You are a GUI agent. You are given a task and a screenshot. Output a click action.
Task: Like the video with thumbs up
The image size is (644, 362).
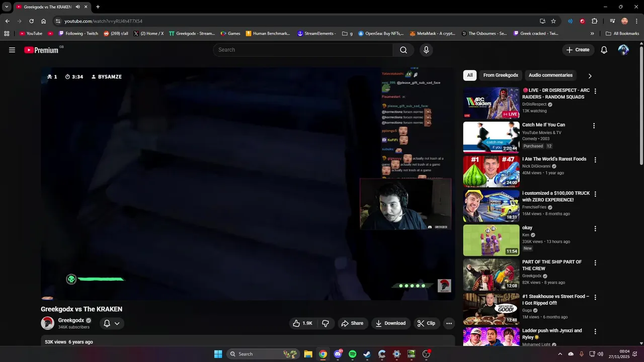(x=303, y=323)
